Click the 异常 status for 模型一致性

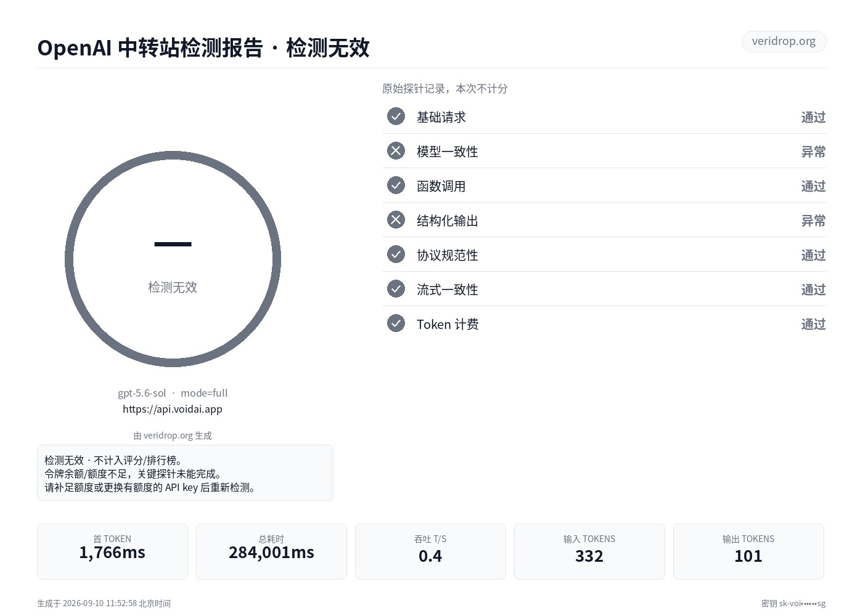coord(813,152)
